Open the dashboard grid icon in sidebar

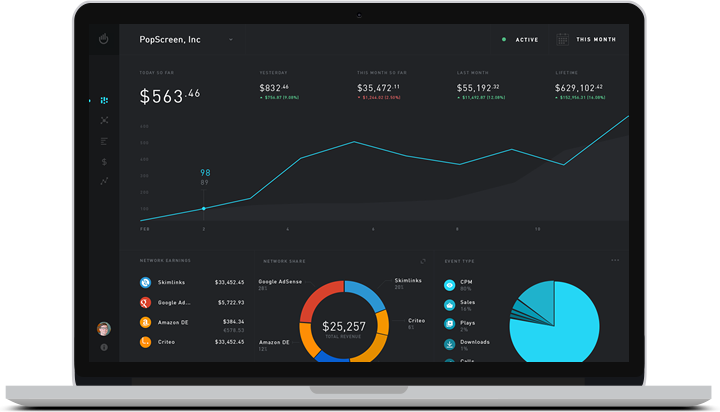point(105,101)
